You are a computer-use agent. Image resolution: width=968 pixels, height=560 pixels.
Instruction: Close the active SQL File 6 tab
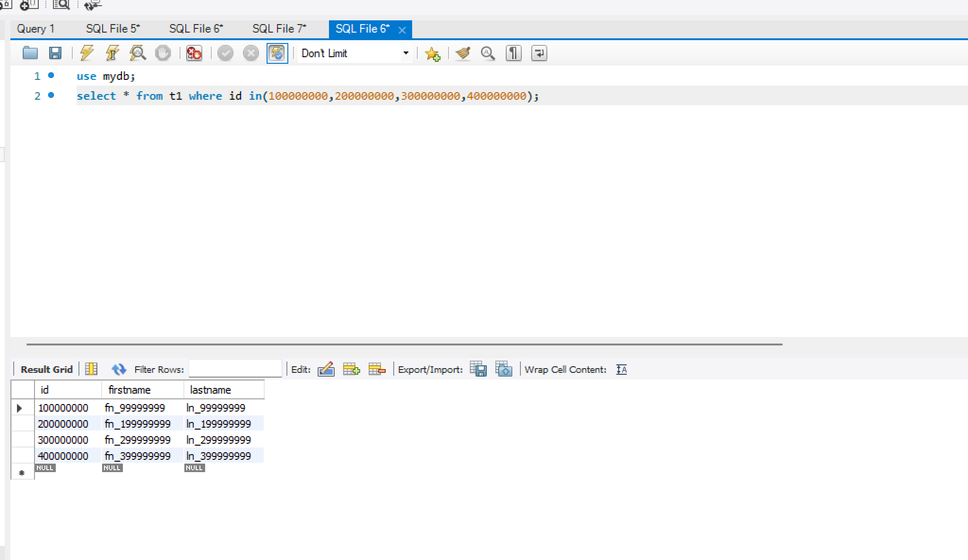402,30
